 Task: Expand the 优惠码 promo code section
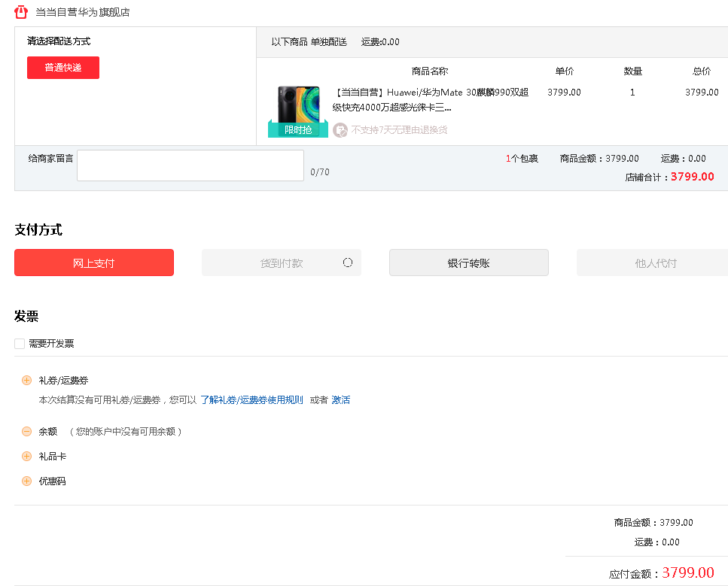27,481
